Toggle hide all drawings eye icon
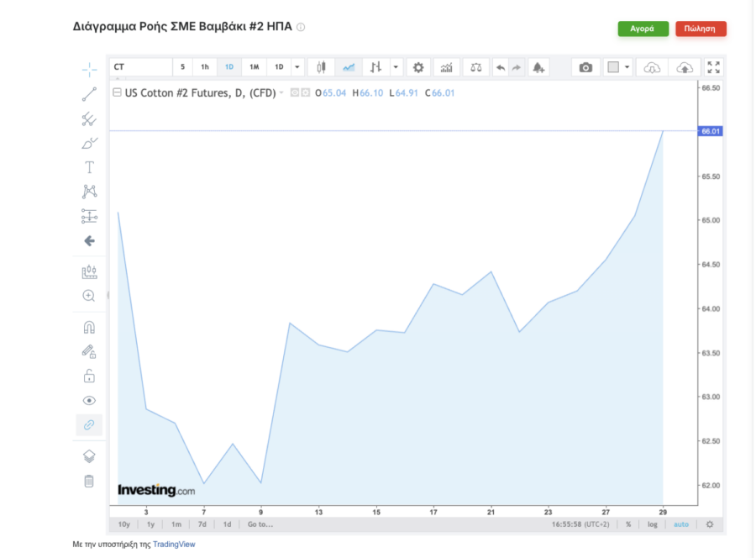756x558 pixels. 89,401
